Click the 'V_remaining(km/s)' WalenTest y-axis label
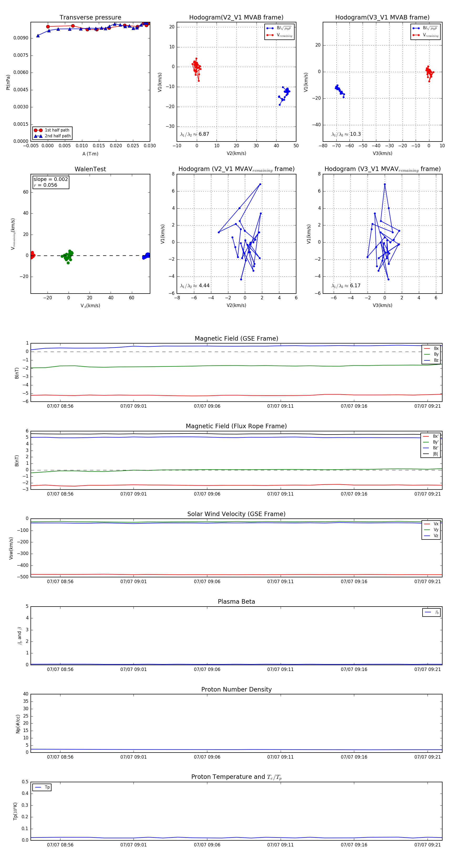Viewport: 473px width, 868px height. [13, 234]
